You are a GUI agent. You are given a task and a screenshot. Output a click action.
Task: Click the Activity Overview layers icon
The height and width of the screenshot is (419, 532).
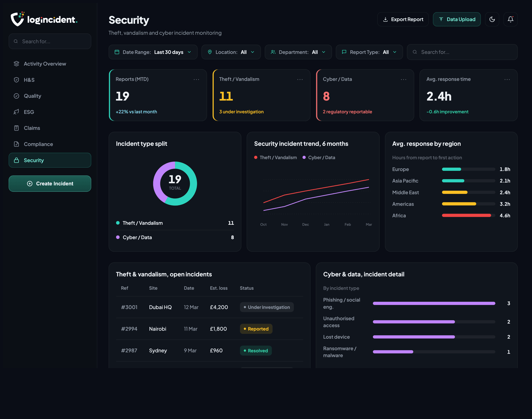(x=16, y=64)
